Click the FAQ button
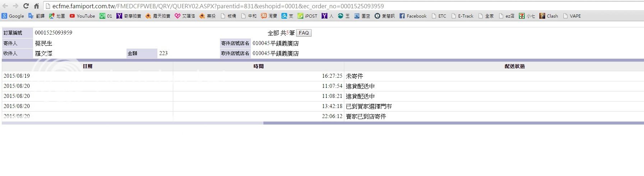The height and width of the screenshot is (176, 644). point(304,33)
